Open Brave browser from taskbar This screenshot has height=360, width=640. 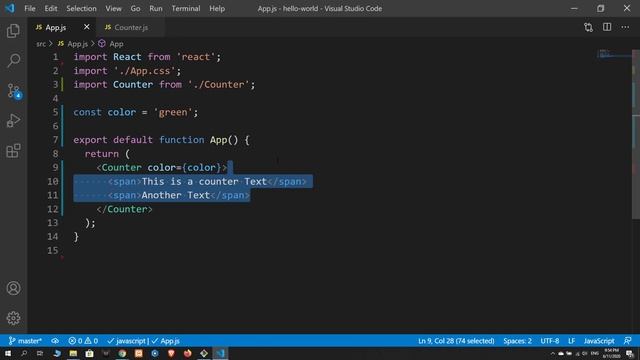click(171, 353)
